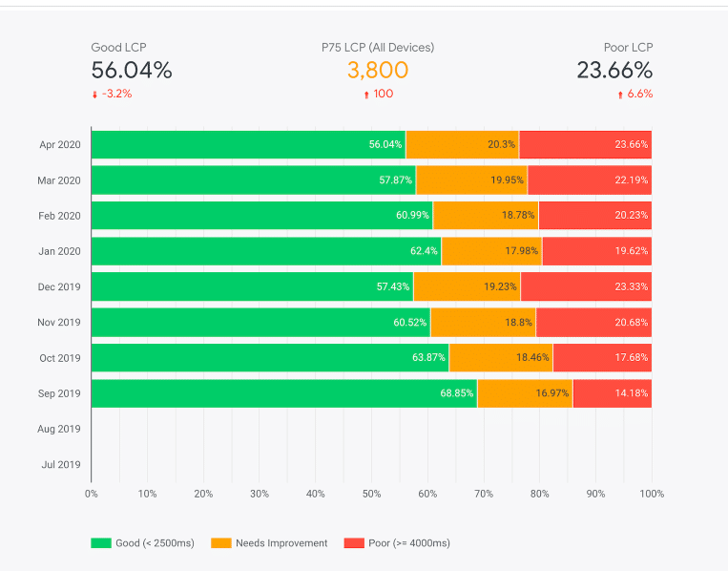The height and width of the screenshot is (571, 728).
Task: Select the orange Nov 2019 segment showing 18.8%
Action: tap(483, 323)
